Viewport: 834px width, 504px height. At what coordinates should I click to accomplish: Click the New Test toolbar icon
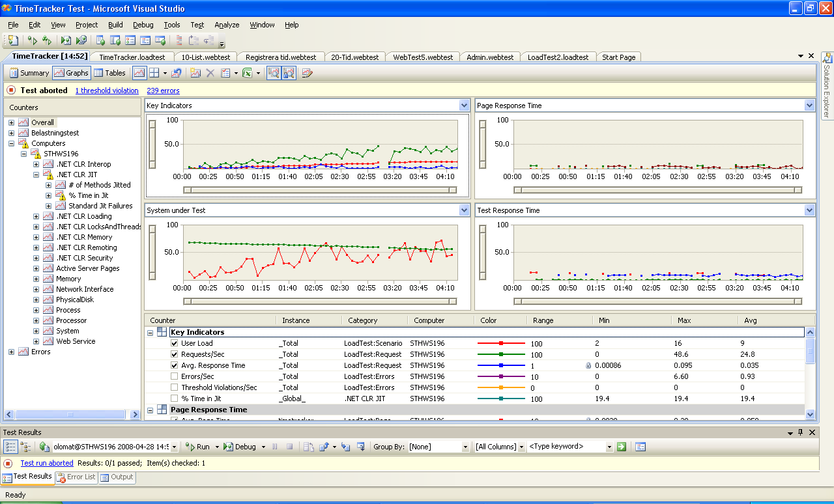point(13,40)
